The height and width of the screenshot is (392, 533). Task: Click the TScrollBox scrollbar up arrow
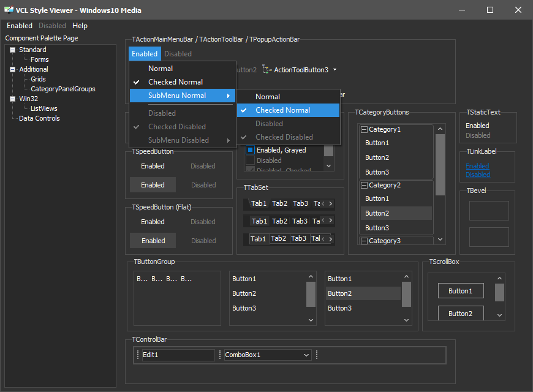coord(499,278)
